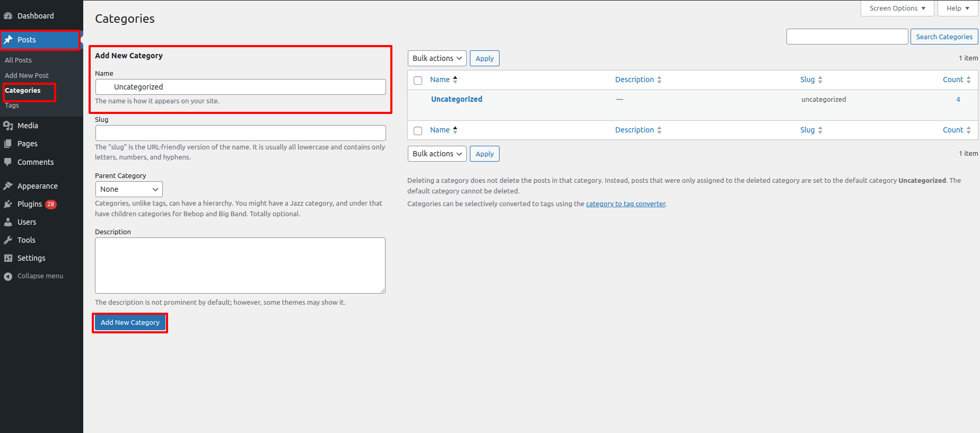This screenshot has width=980, height=433.
Task: Expand the Help panel
Action: [957, 8]
